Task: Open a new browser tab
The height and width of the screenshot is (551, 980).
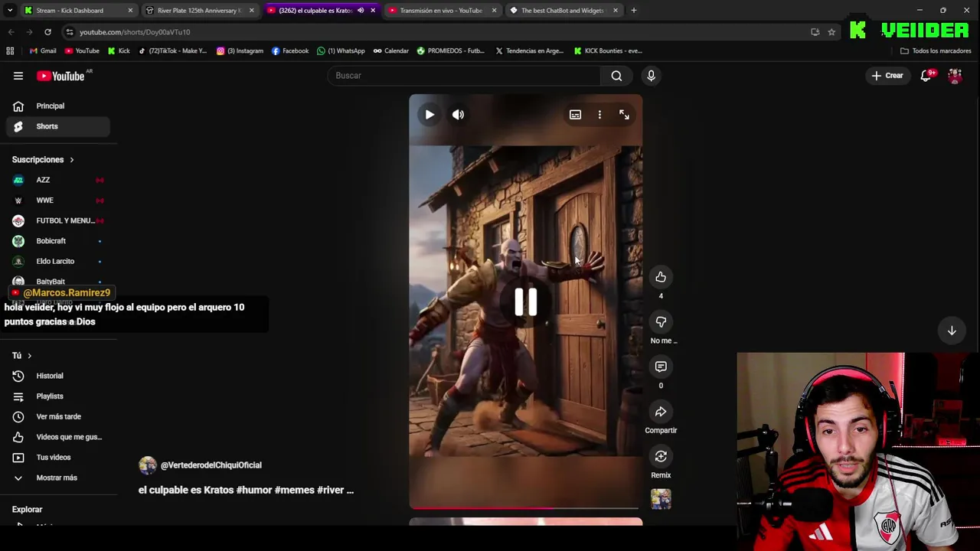Action: pyautogui.click(x=635, y=11)
